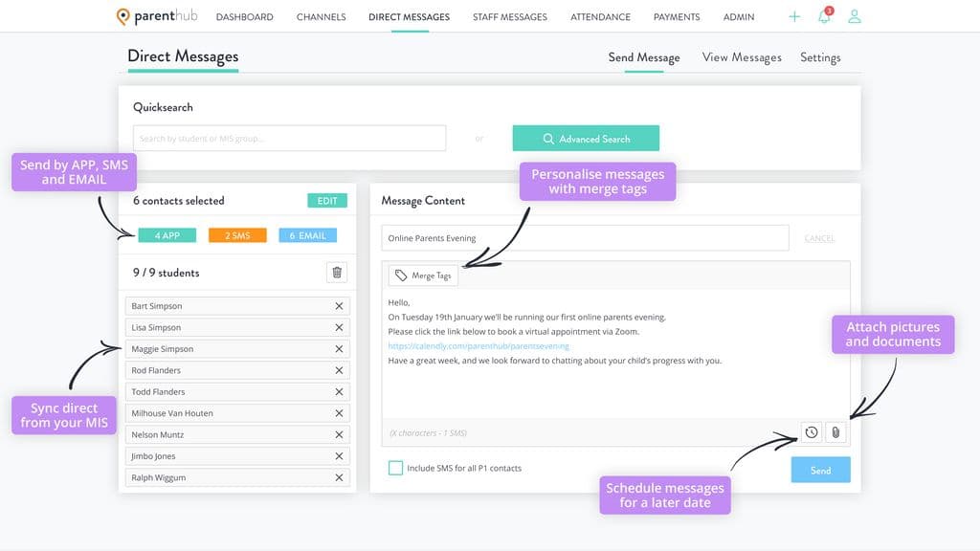The height and width of the screenshot is (551, 980).
Task: Click the green plus icon
Action: click(794, 17)
